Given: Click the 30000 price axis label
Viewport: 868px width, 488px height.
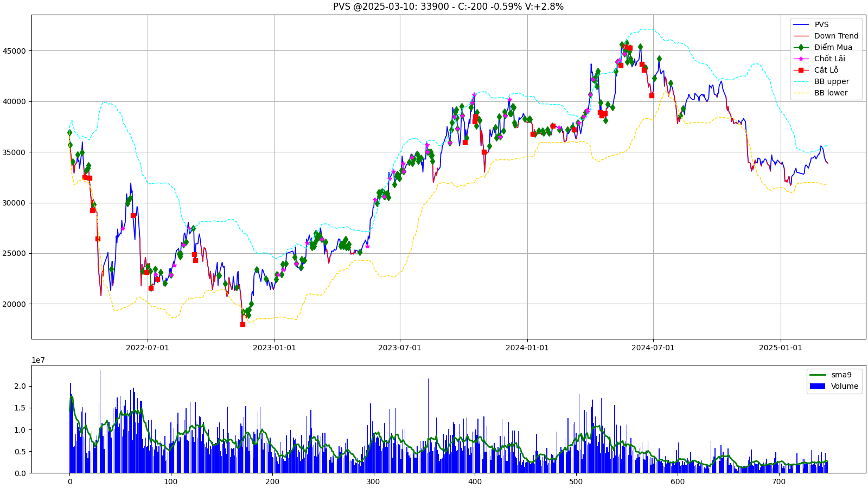Looking at the screenshot, I should click(15, 203).
